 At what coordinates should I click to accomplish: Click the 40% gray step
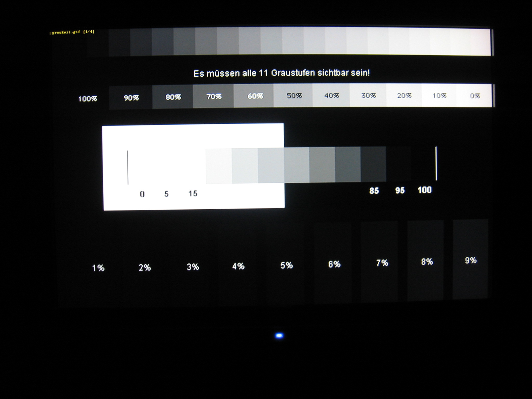pyautogui.click(x=331, y=95)
